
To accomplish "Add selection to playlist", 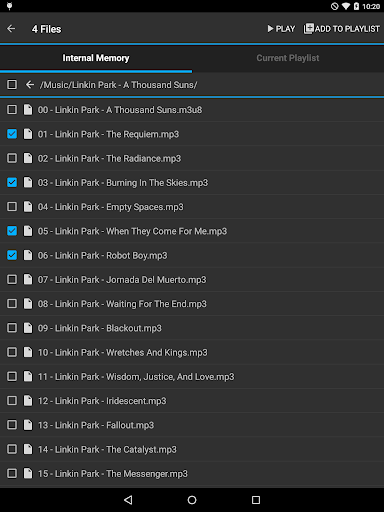I will pos(341,29).
